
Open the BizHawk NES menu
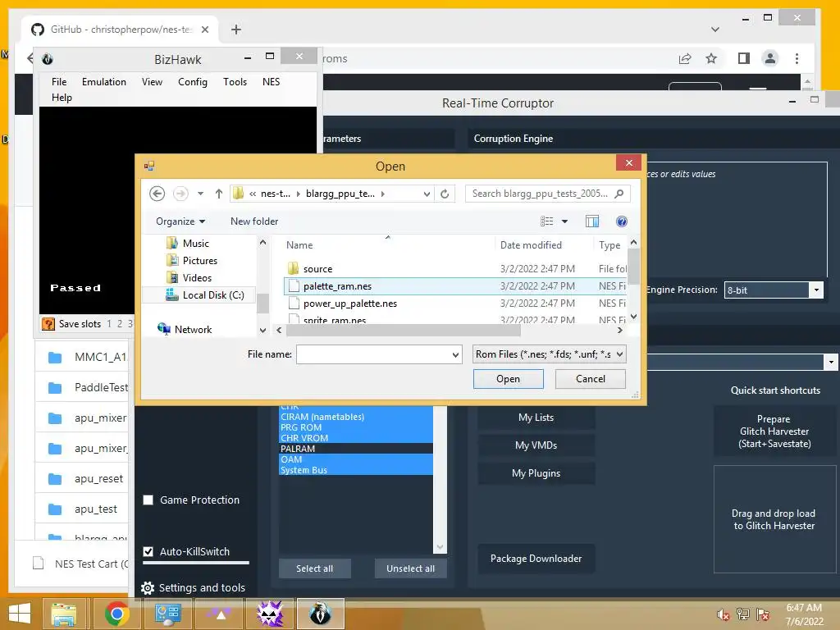click(x=271, y=81)
